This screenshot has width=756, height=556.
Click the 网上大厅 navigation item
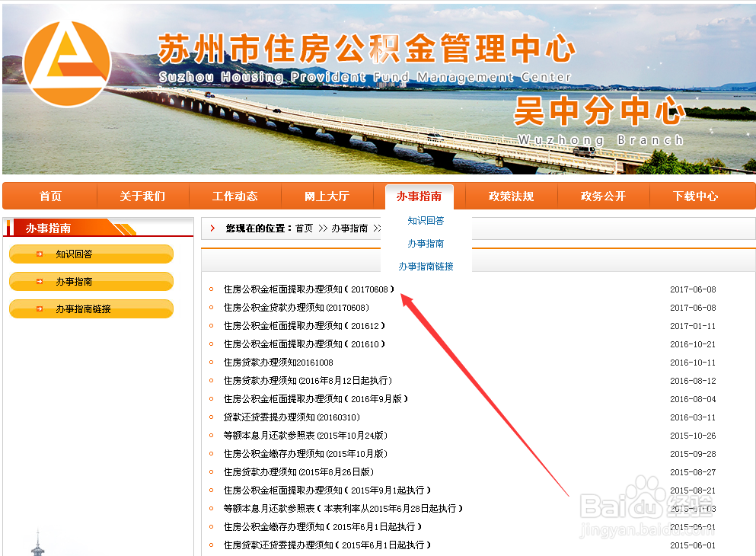[x=327, y=196]
